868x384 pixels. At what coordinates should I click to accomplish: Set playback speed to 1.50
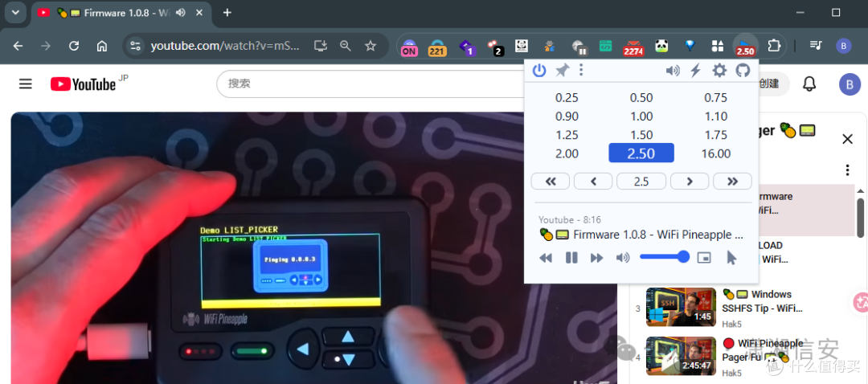coord(641,135)
